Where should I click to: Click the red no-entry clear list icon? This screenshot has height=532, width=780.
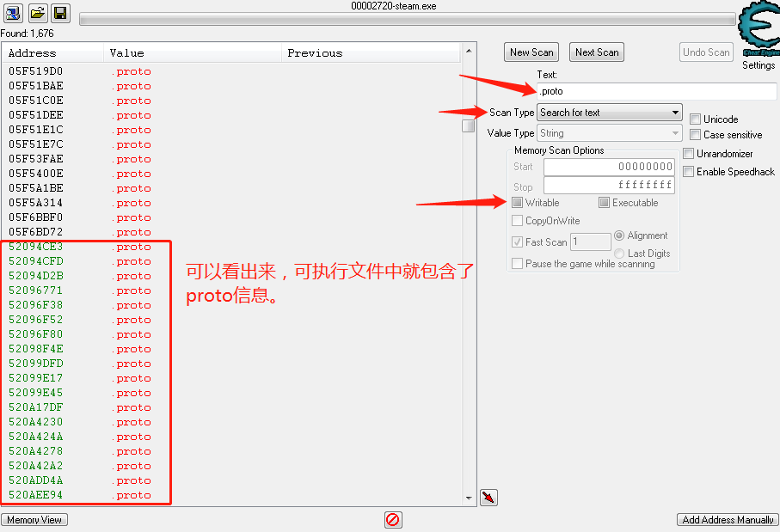(x=393, y=520)
